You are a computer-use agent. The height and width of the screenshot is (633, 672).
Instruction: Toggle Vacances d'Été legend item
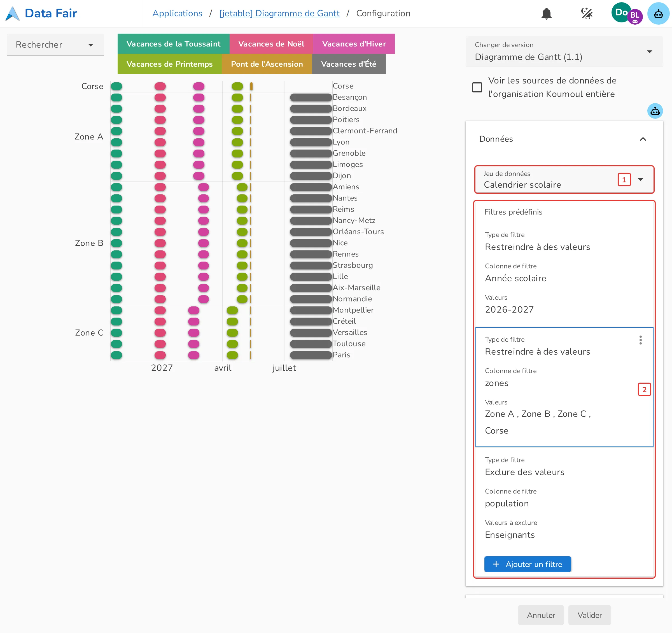coord(349,64)
